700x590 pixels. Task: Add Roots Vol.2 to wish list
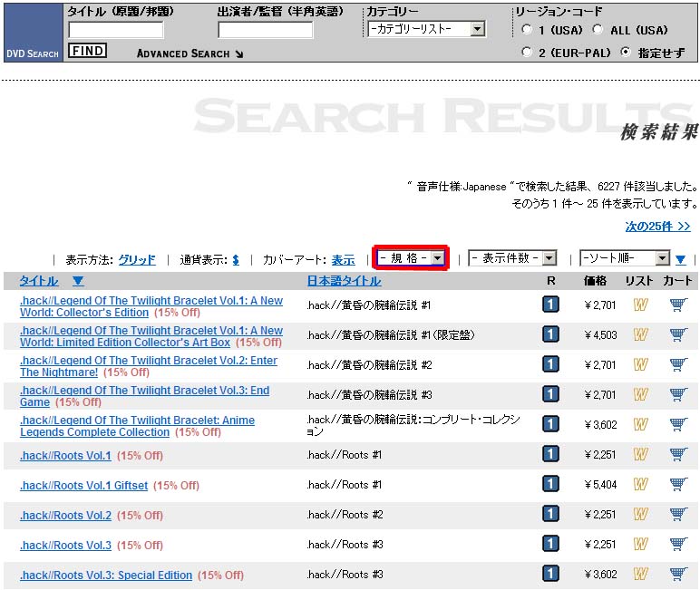640,514
